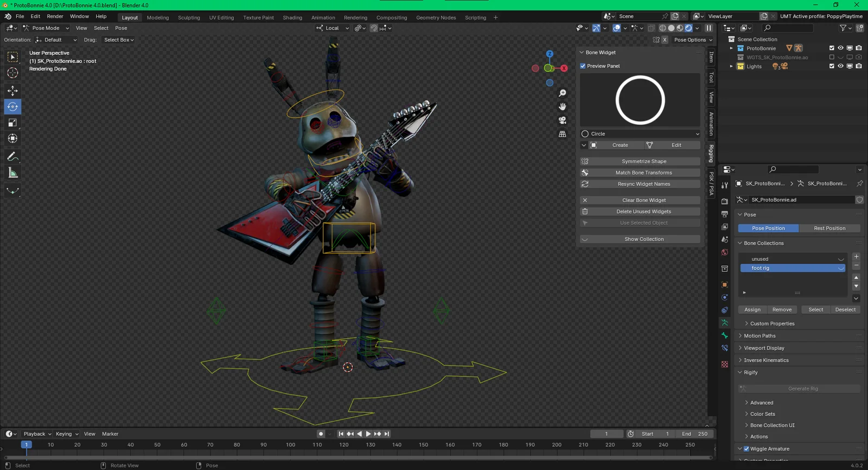Activate the Select Box tool
The height and width of the screenshot is (470, 868).
click(12, 57)
